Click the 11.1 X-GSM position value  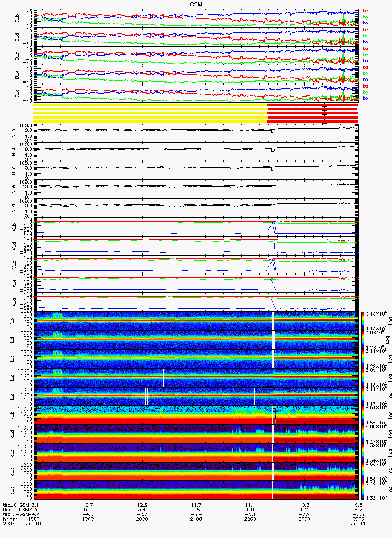250,505
